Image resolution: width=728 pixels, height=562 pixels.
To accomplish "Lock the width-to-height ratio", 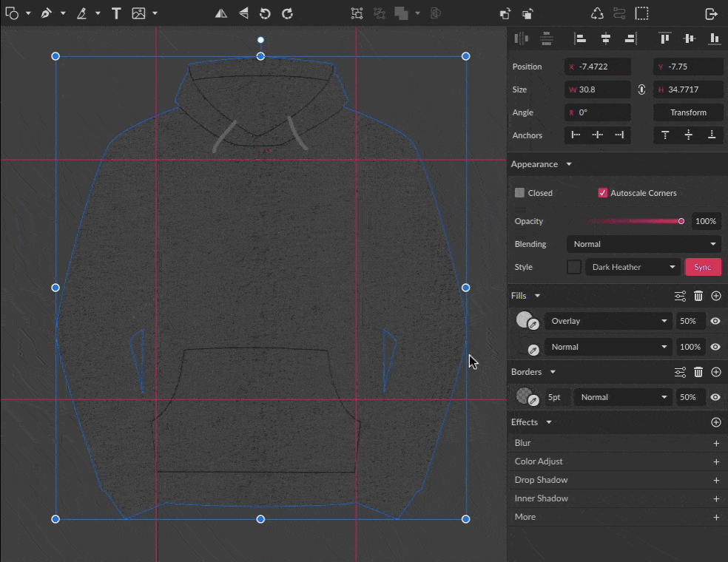I will pyautogui.click(x=641, y=89).
